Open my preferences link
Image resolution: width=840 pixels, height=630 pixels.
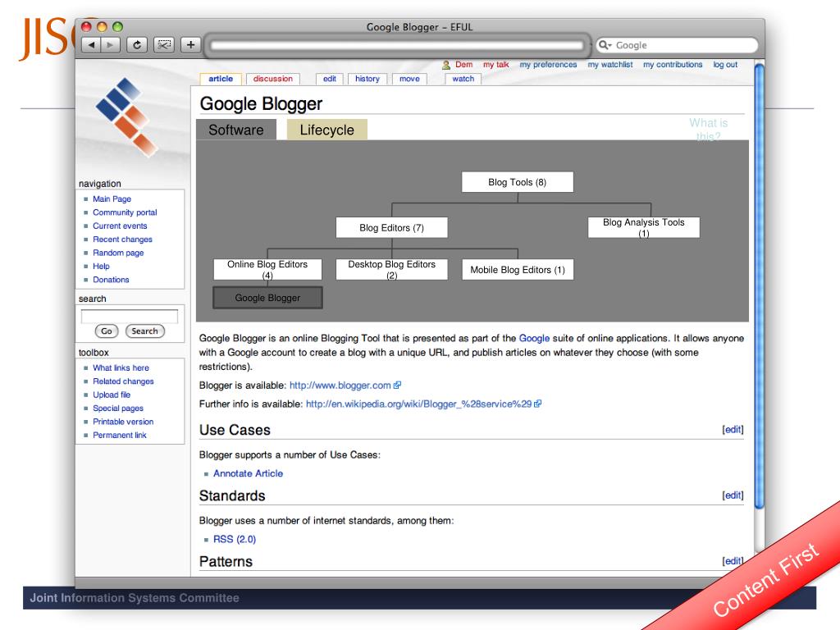(x=548, y=64)
